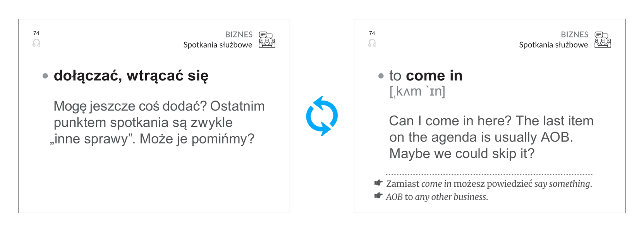Click the meeting icon on left card
Screen dimensions: 644x232
coord(267,39)
